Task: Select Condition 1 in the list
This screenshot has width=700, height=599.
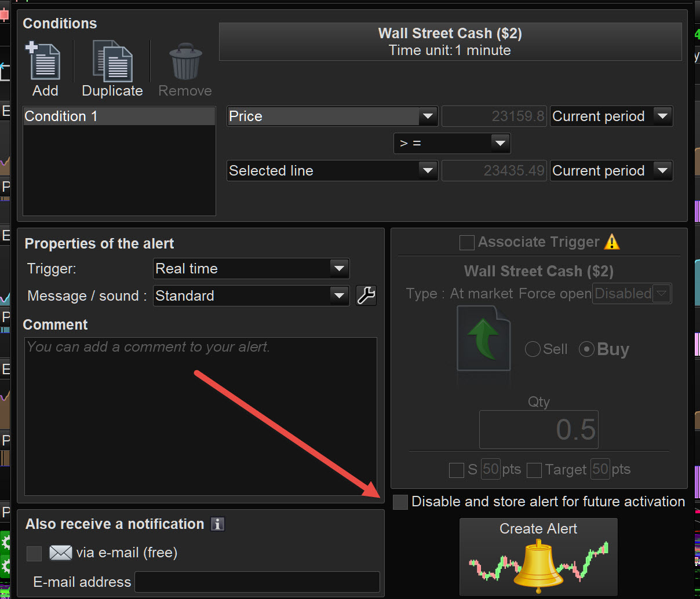Action: tap(119, 116)
